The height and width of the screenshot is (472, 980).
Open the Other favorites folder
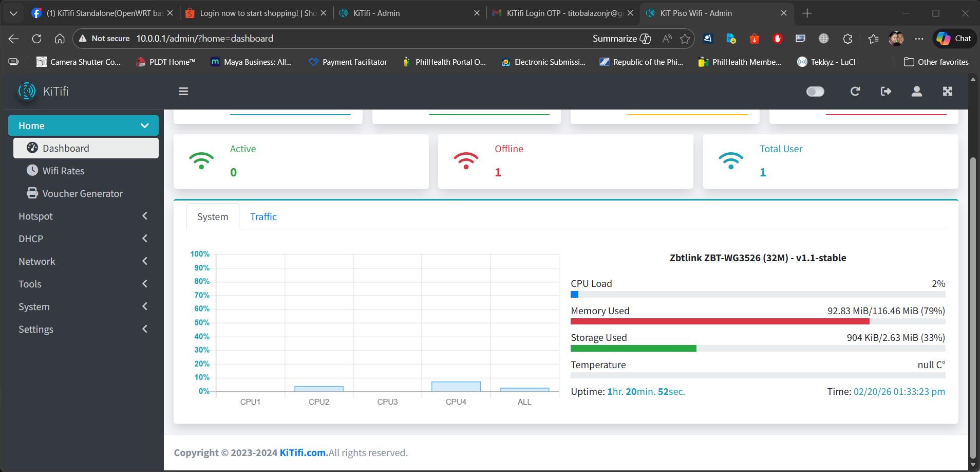(x=936, y=62)
